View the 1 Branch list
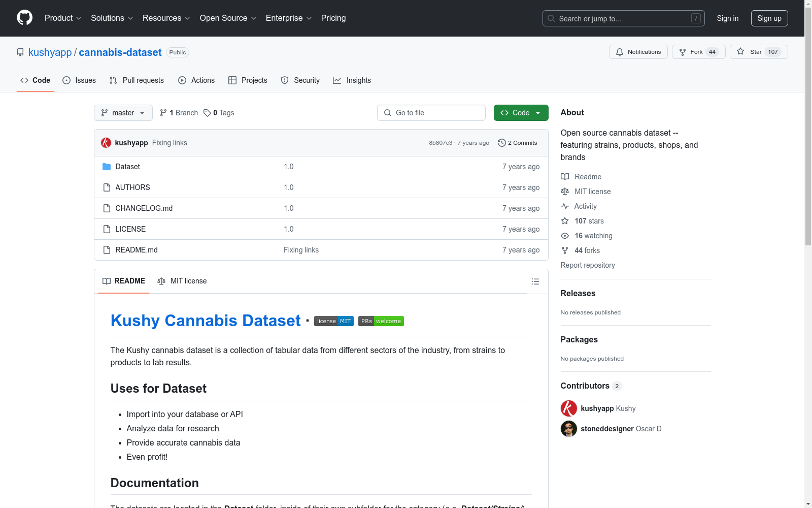The height and width of the screenshot is (508, 812). tap(179, 113)
